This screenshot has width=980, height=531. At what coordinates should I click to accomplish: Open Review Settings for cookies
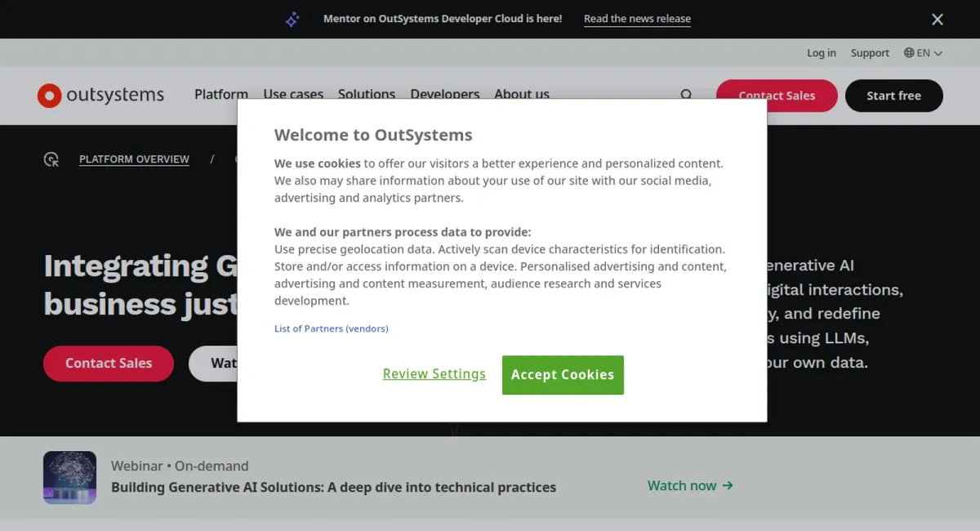(x=434, y=374)
